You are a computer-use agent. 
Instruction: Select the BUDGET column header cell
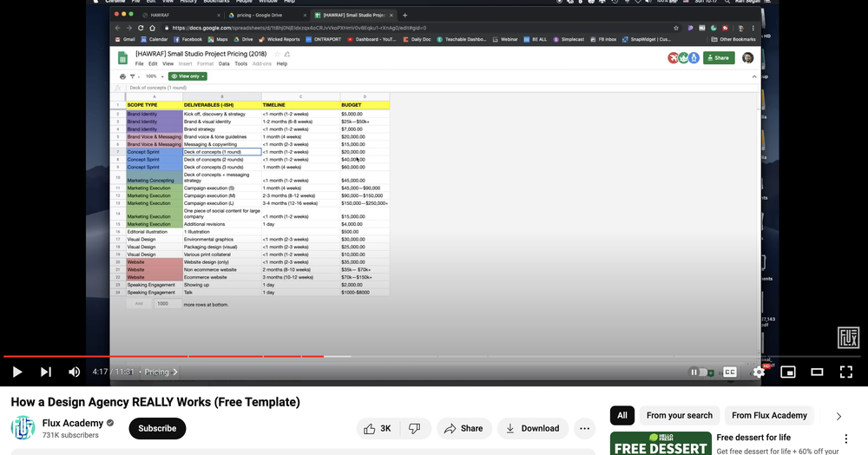365,104
